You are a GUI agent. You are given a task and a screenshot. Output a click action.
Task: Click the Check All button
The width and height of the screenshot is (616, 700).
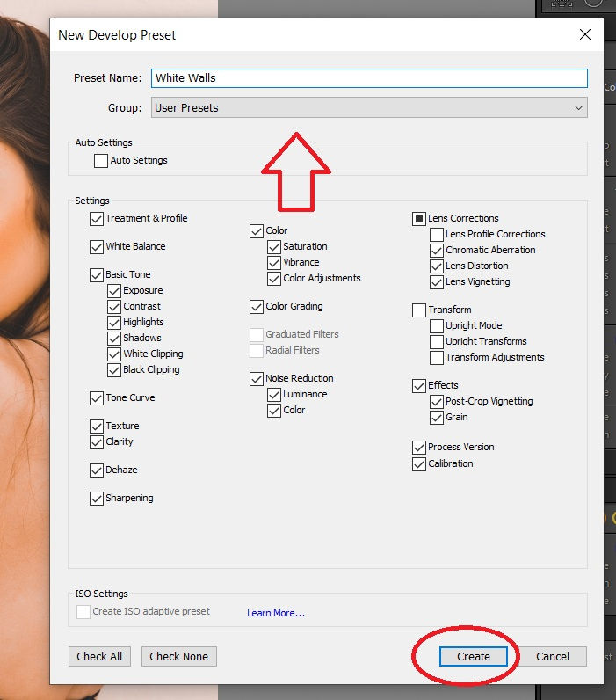(99, 656)
